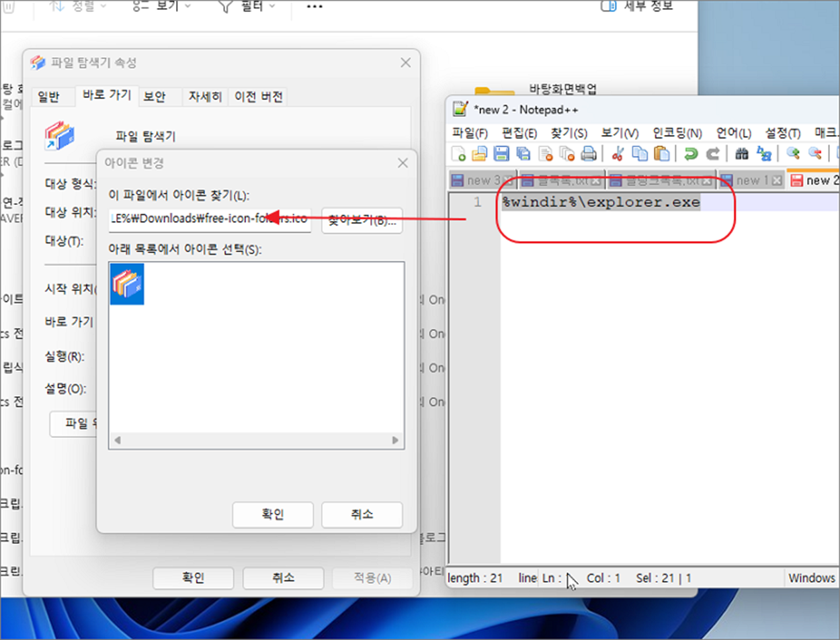This screenshot has height=640, width=840.
Task: Click the icon list right scroll arrow
Action: (395, 441)
